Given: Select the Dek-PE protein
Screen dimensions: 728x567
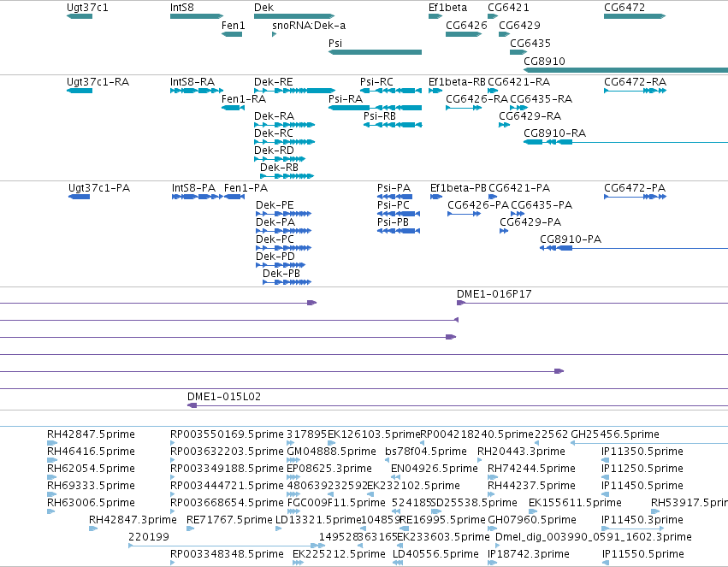Looking at the screenshot, I should [x=284, y=214].
